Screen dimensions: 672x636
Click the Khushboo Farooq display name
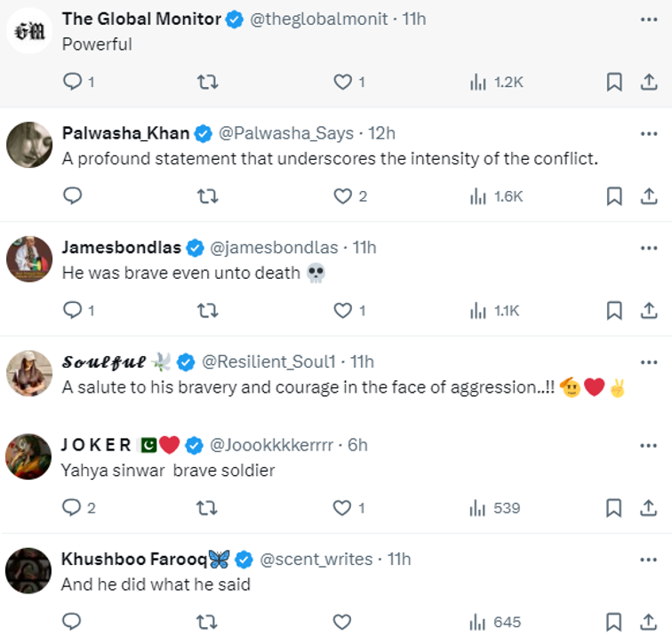click(134, 559)
